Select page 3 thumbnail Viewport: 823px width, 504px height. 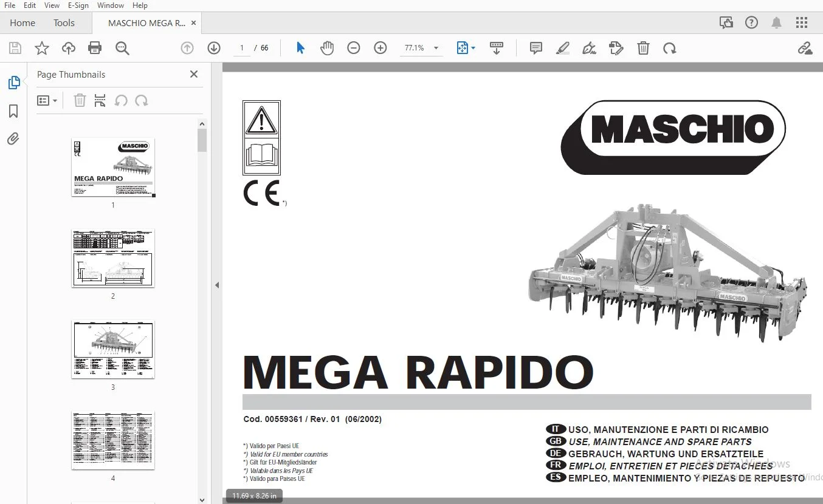pyautogui.click(x=113, y=349)
